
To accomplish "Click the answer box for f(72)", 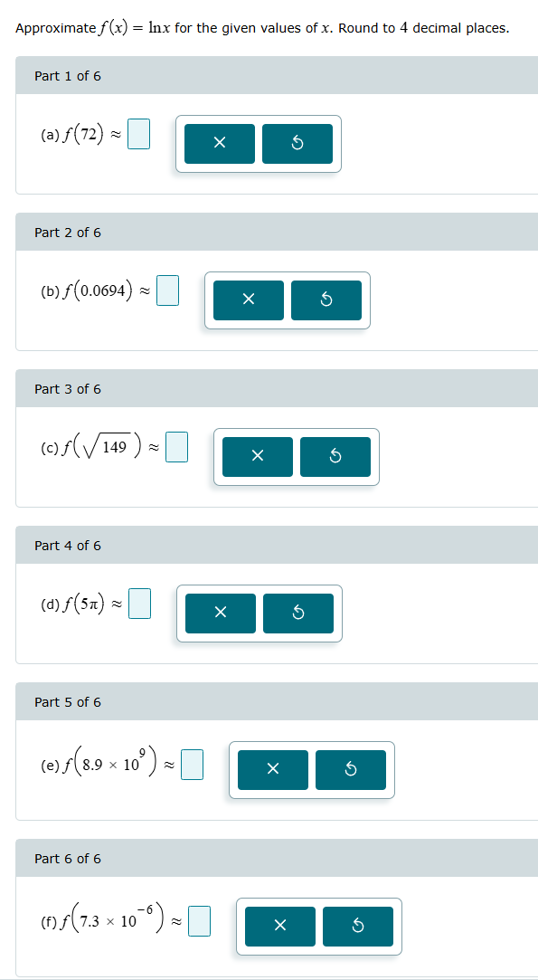I will [138, 133].
